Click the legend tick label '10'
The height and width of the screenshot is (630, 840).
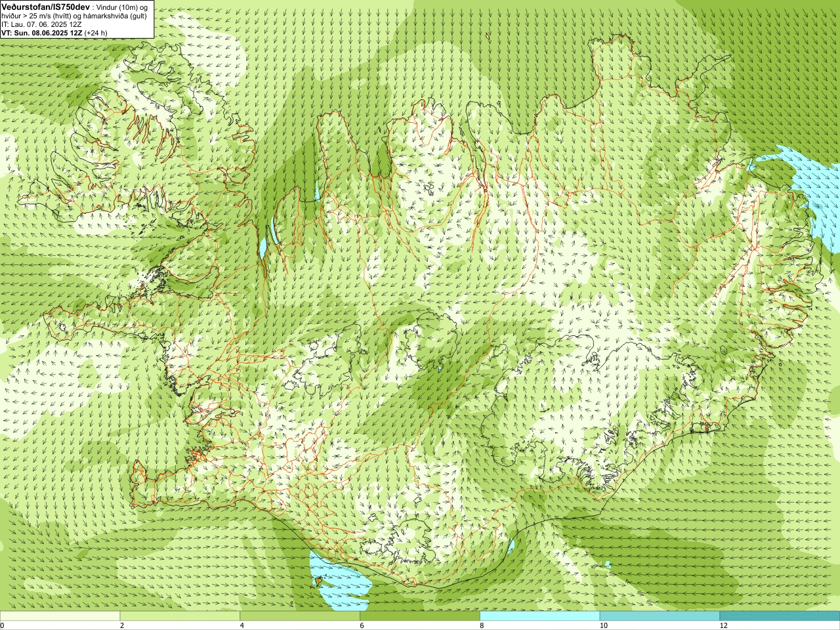coord(603,625)
